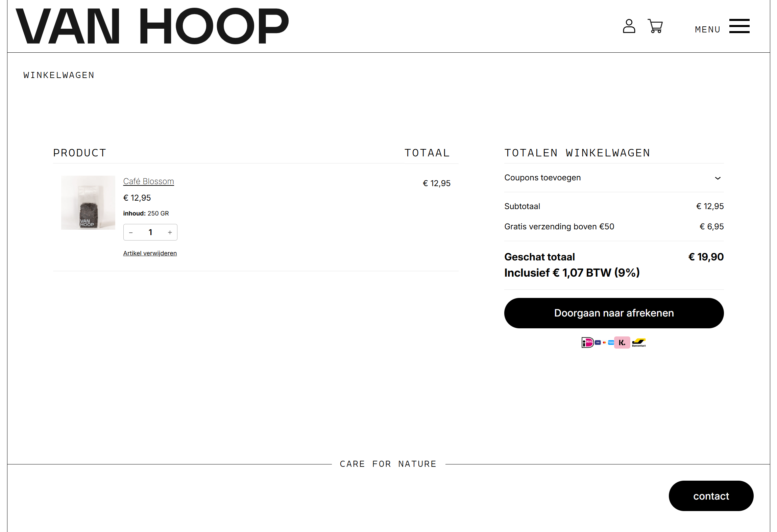This screenshot has height=532, width=777.
Task: Click the quantity number field
Action: click(150, 232)
